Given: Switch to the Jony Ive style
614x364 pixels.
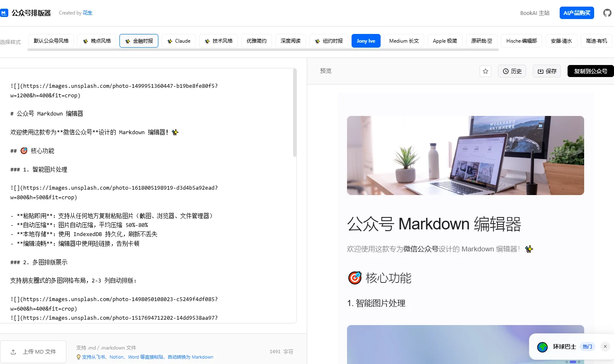Looking at the screenshot, I should [x=366, y=41].
